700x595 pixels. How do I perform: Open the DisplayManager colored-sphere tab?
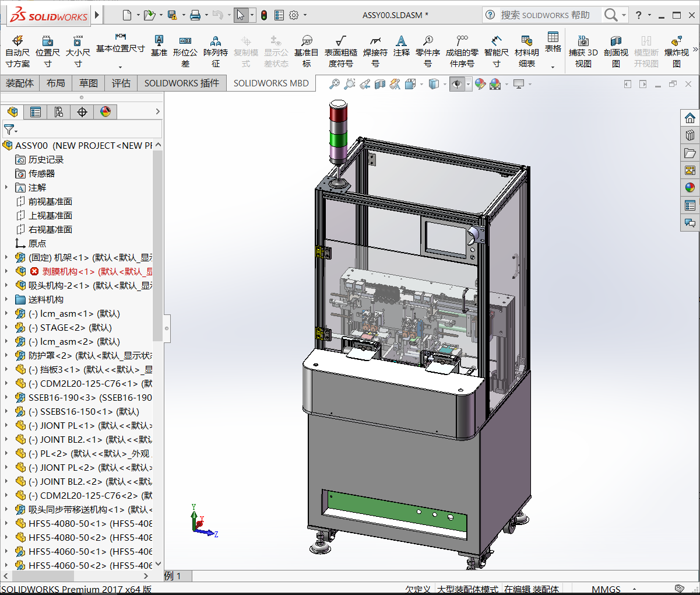pyautogui.click(x=105, y=111)
